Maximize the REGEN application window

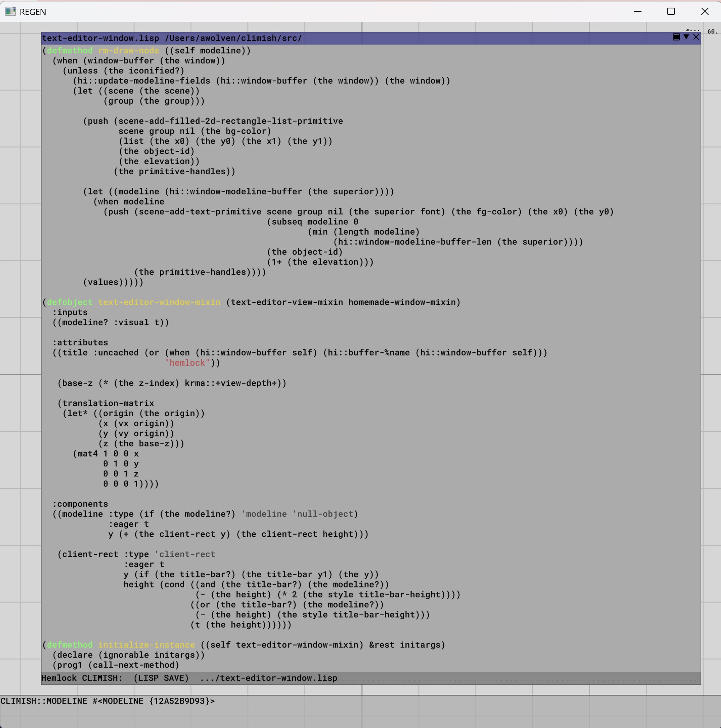tap(671, 12)
